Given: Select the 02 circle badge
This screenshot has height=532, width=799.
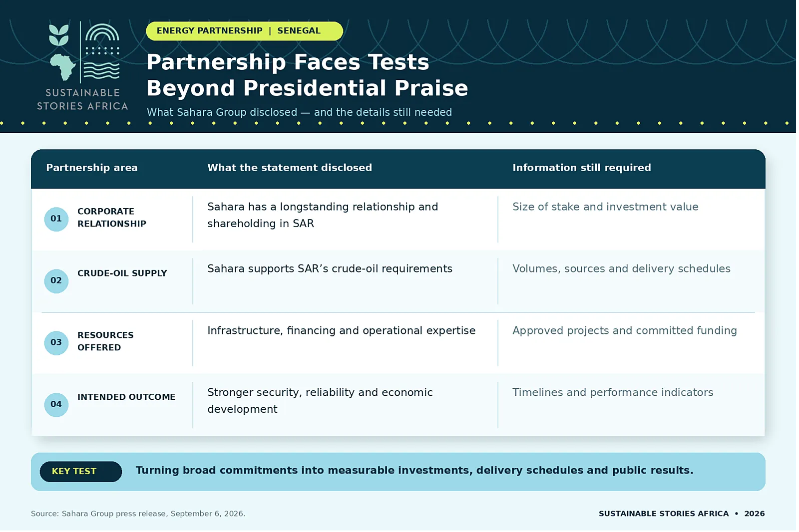Looking at the screenshot, I should [56, 281].
